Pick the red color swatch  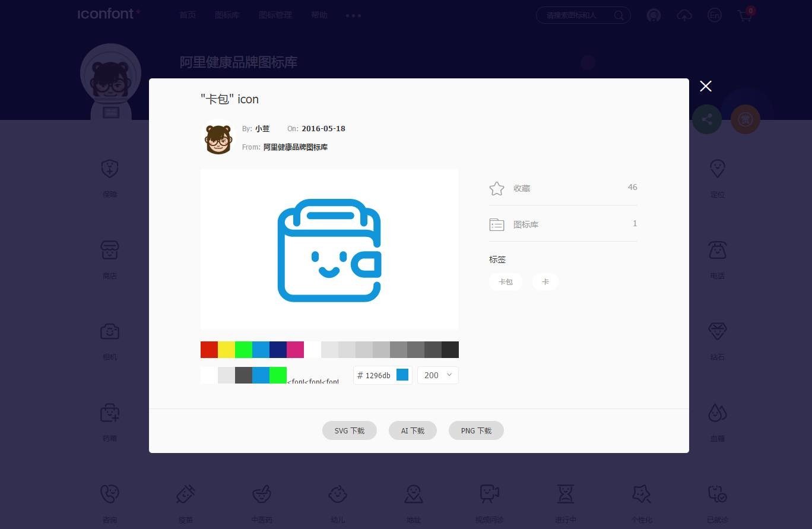click(209, 350)
